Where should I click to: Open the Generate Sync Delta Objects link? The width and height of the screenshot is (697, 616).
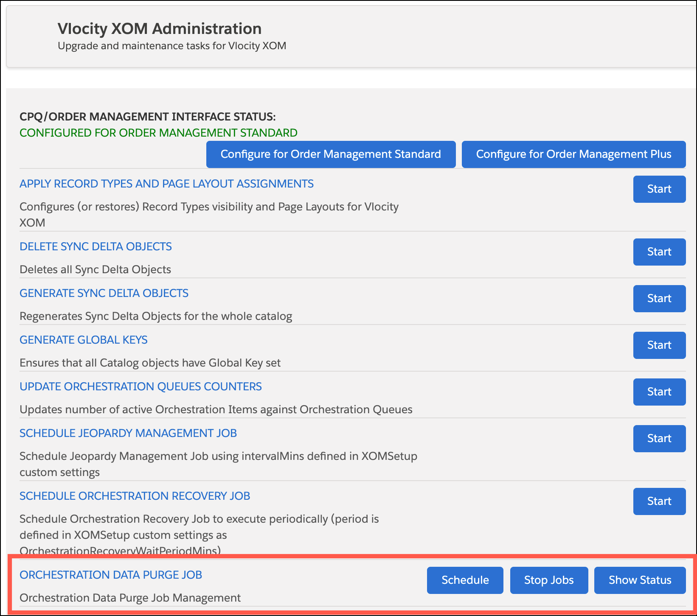tap(104, 293)
